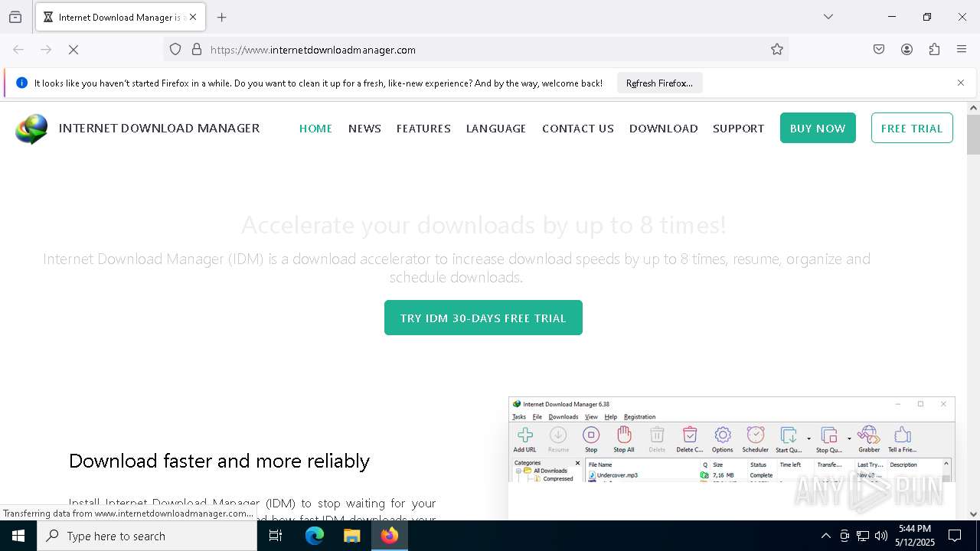Screen dimensions: 980x551
Task: Open the HOME nav item
Action: pos(315,129)
